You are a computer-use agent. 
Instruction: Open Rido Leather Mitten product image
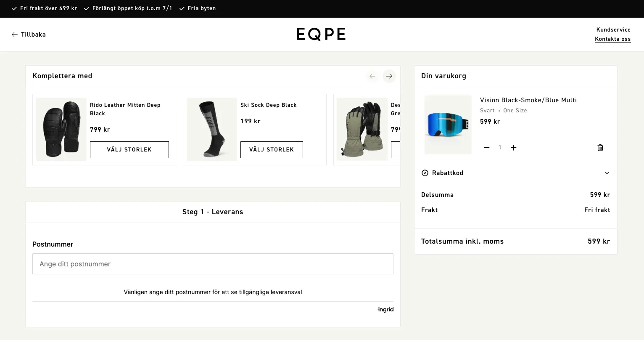pos(61,129)
